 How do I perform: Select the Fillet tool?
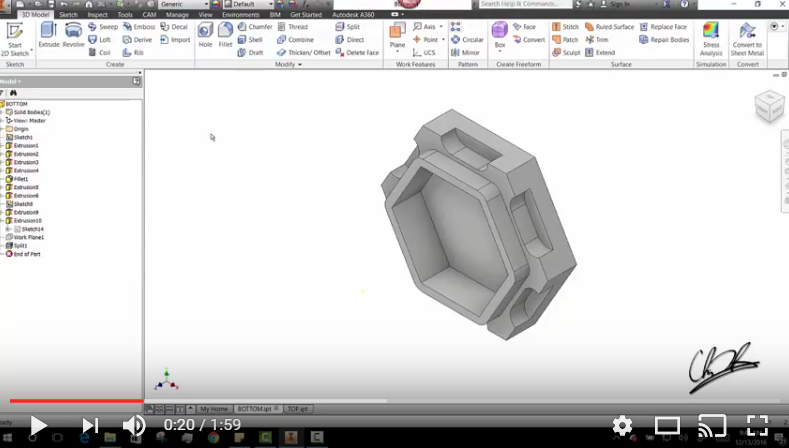(225, 35)
